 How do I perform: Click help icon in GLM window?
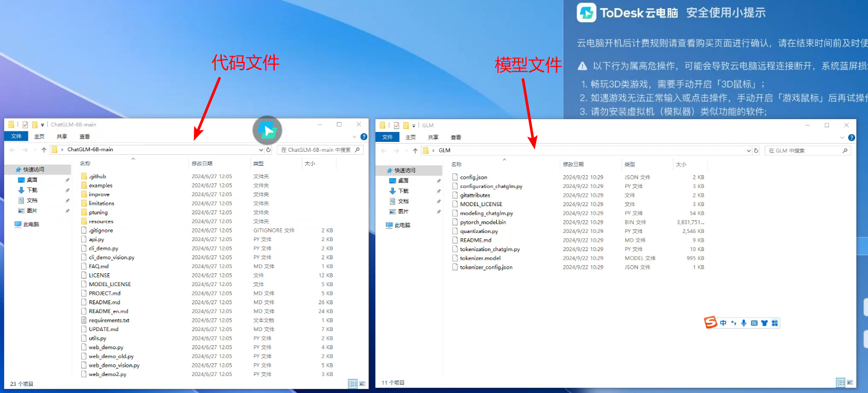[x=852, y=137]
